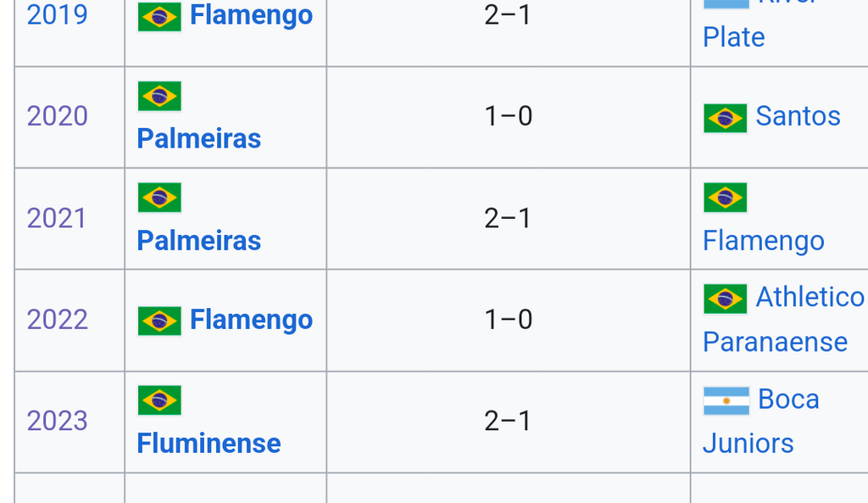Click Brazil flag beside Flamengo 2019 winner
Screen dimensions: 868x503
pyautogui.click(x=159, y=17)
